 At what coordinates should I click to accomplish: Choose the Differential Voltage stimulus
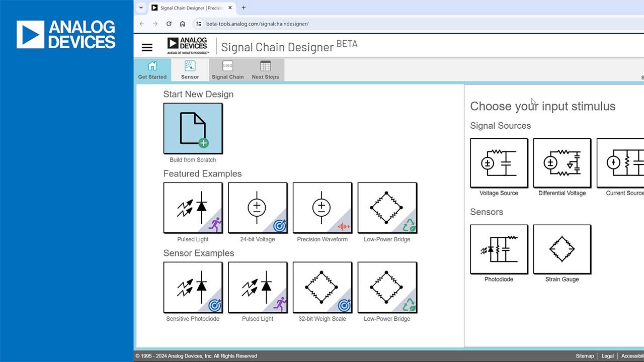point(562,163)
